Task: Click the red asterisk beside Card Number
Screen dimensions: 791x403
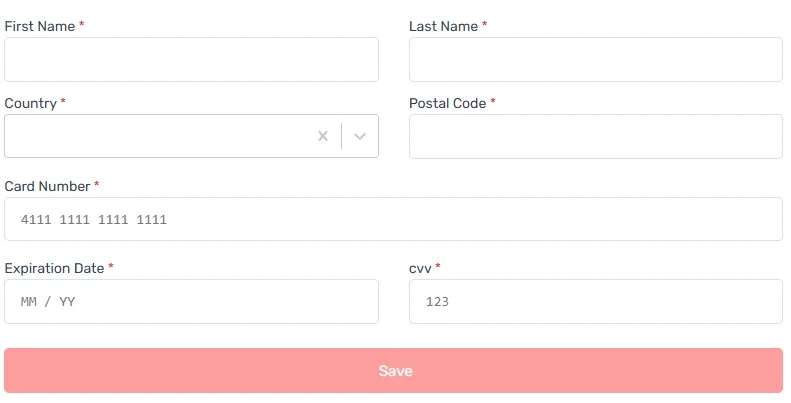Action: [97, 185]
